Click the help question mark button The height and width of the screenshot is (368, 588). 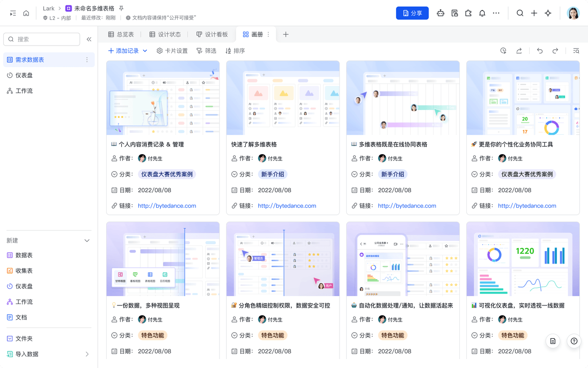pos(574,341)
